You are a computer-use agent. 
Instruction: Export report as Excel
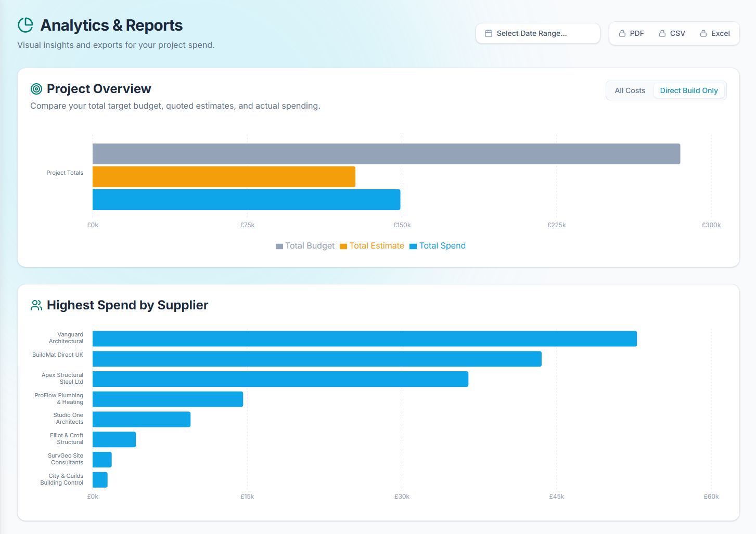(x=715, y=33)
